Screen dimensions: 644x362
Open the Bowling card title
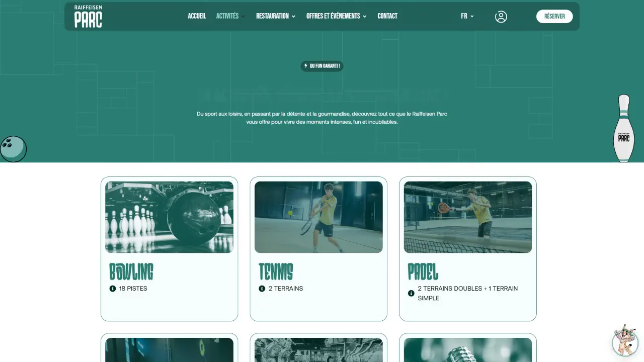(x=131, y=271)
